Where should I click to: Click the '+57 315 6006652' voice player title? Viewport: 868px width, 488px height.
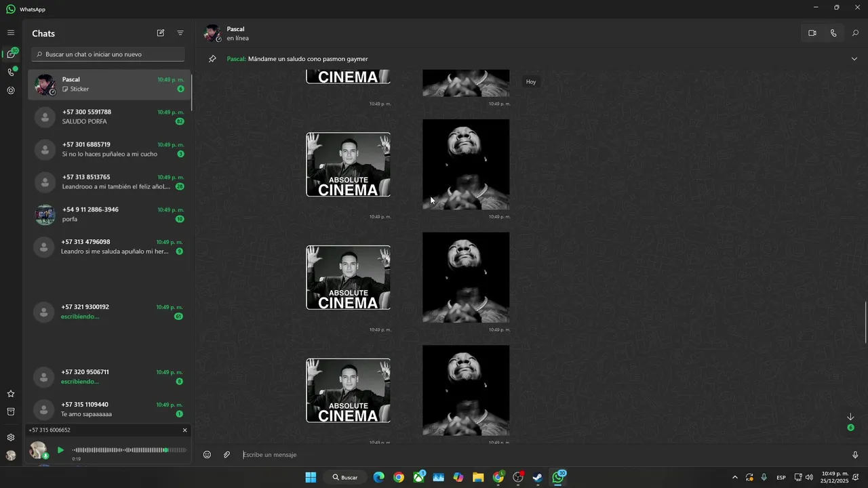[50, 430]
